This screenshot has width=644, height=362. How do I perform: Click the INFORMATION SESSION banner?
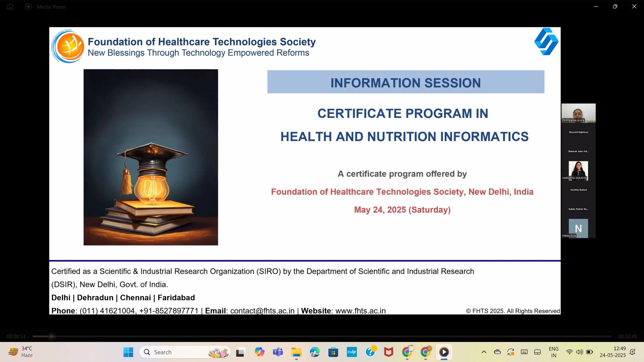click(x=406, y=82)
